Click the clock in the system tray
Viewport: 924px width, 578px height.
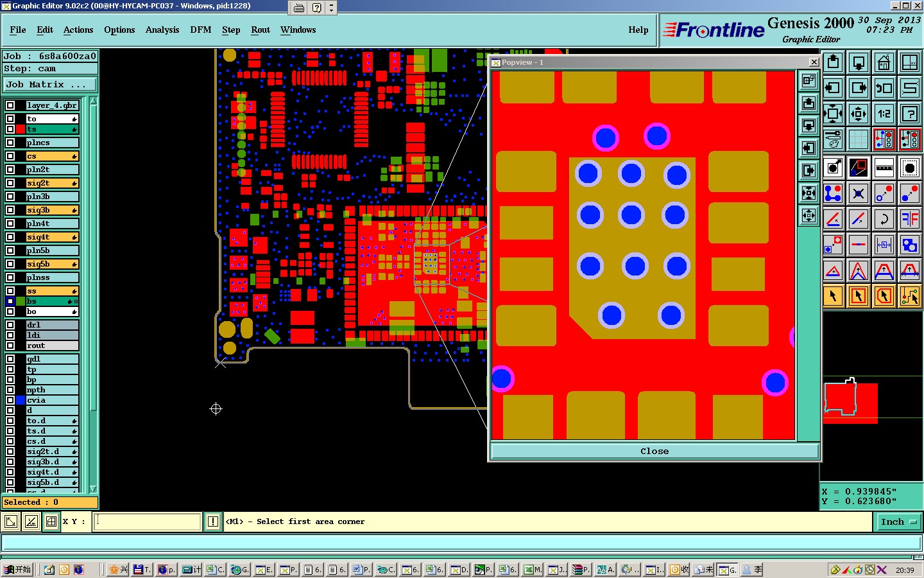[905, 570]
